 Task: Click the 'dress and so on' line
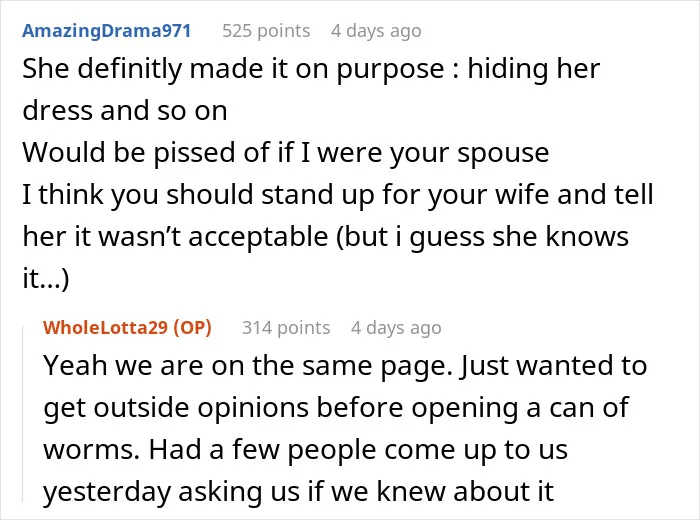pos(125,110)
